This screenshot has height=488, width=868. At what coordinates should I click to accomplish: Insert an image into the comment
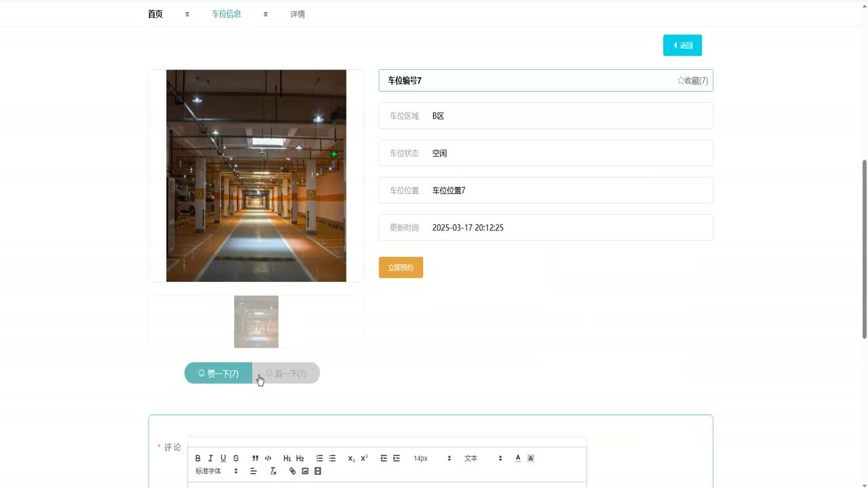coord(305,471)
